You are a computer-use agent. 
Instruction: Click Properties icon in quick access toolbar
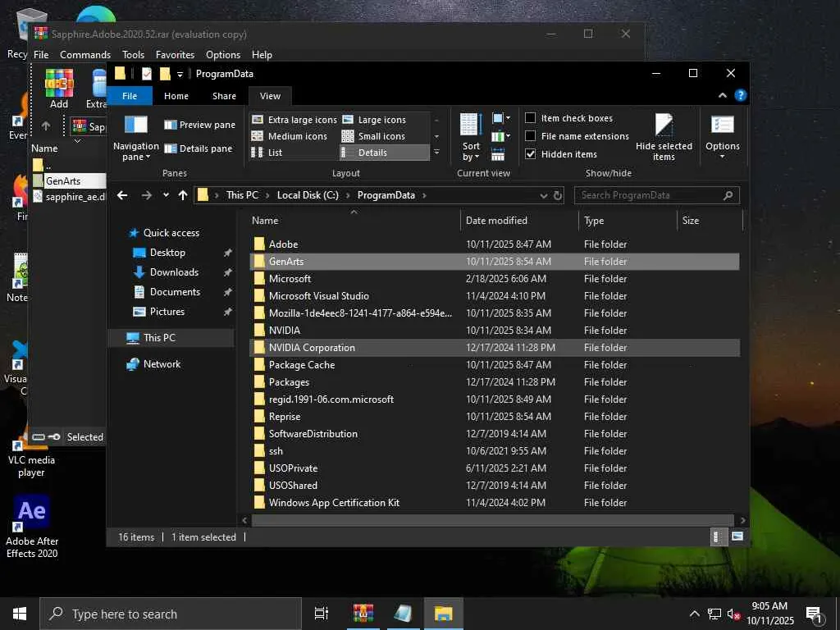[146, 74]
